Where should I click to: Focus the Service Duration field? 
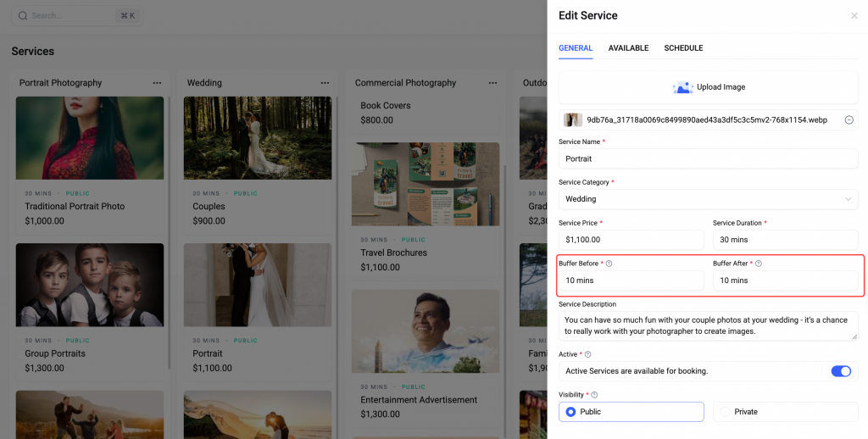click(786, 240)
